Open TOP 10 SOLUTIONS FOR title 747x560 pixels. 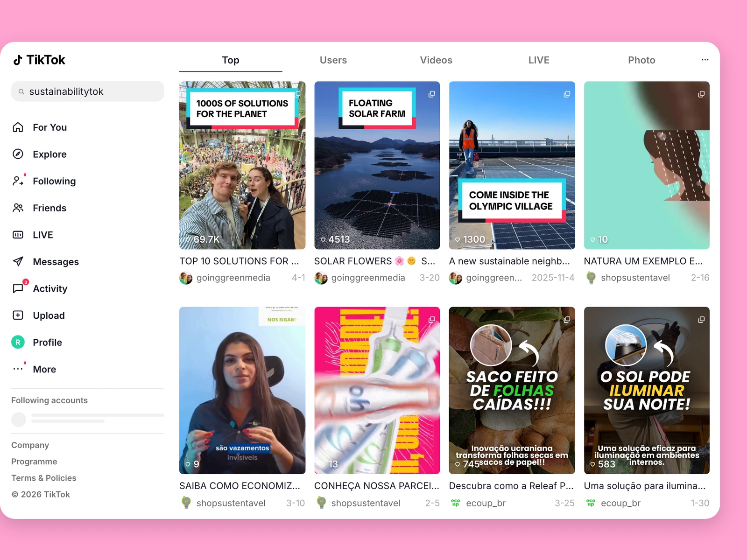[x=239, y=261]
